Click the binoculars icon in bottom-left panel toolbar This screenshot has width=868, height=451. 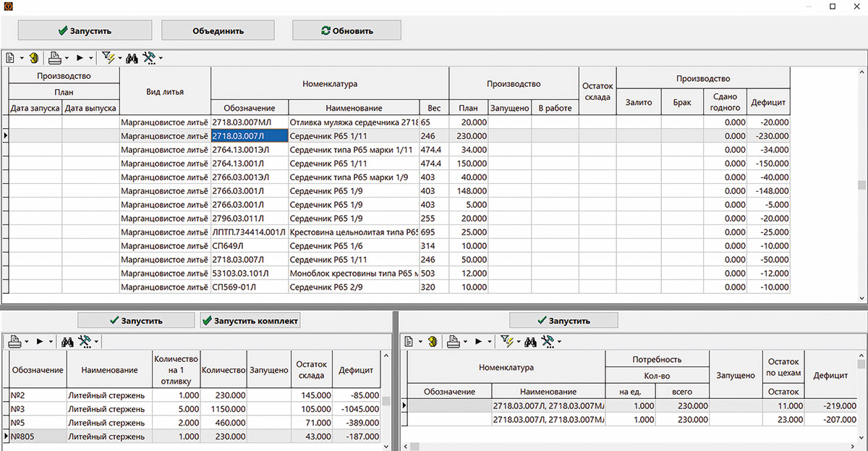(68, 341)
